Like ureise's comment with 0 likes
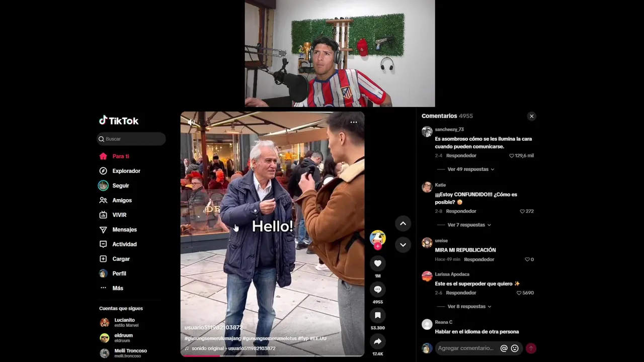644x362 pixels. [527, 259]
